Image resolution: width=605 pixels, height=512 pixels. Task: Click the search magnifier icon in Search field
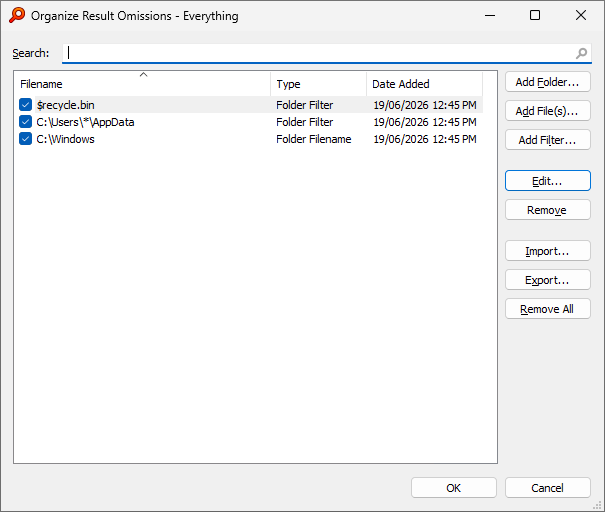point(581,53)
